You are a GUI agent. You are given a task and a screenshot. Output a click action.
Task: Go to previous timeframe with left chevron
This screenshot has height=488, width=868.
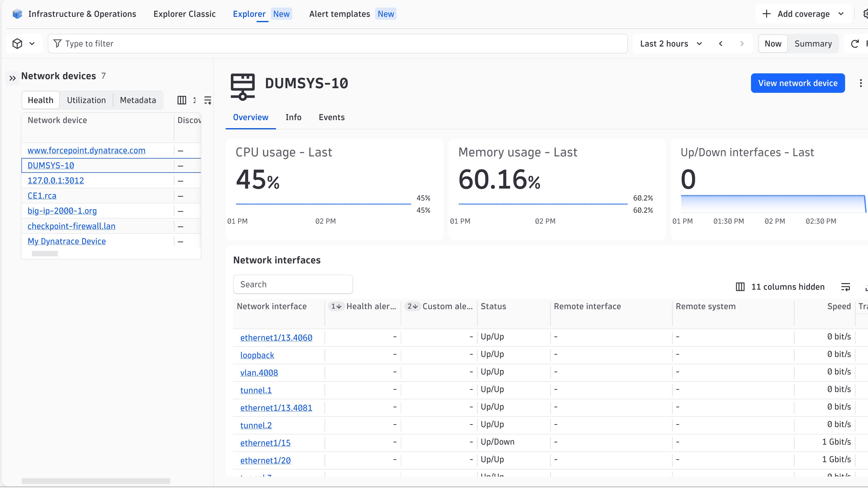[x=721, y=43]
